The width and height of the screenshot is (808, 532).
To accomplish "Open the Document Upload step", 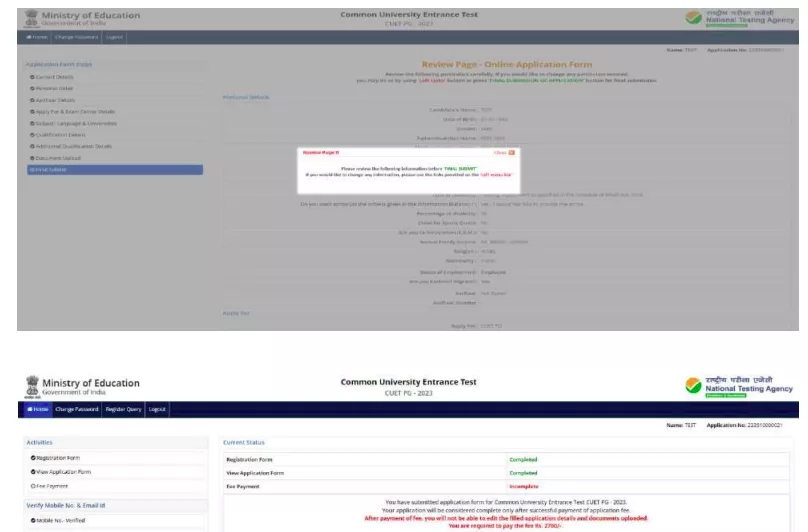I will pyautogui.click(x=55, y=158).
